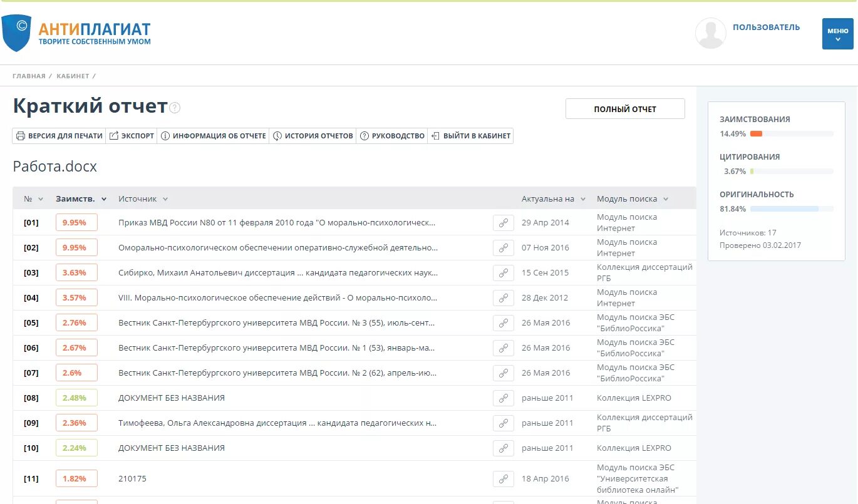Open source 210175
This screenshot has height=504, width=858.
[x=132, y=479]
